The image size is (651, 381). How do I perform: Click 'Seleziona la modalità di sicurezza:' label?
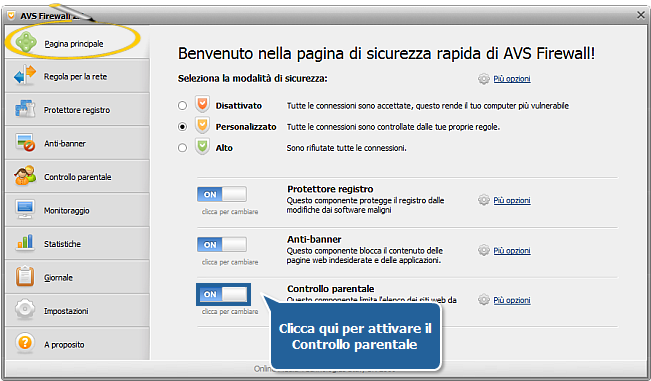(252, 78)
